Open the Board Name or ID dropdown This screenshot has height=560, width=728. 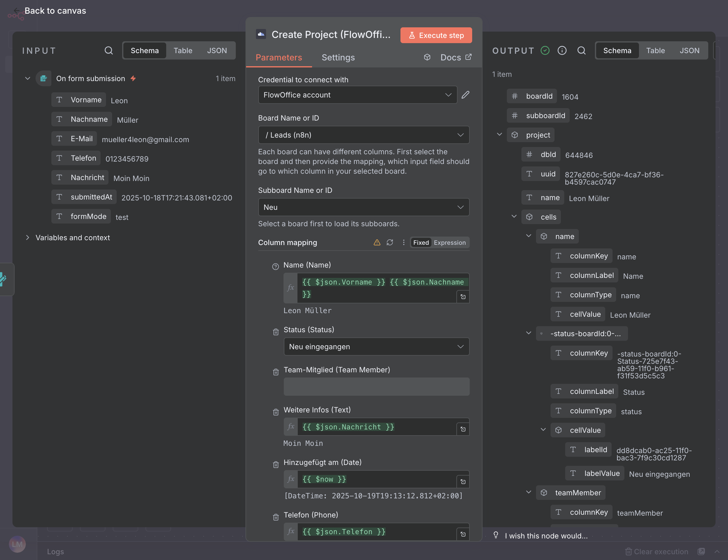point(364,135)
